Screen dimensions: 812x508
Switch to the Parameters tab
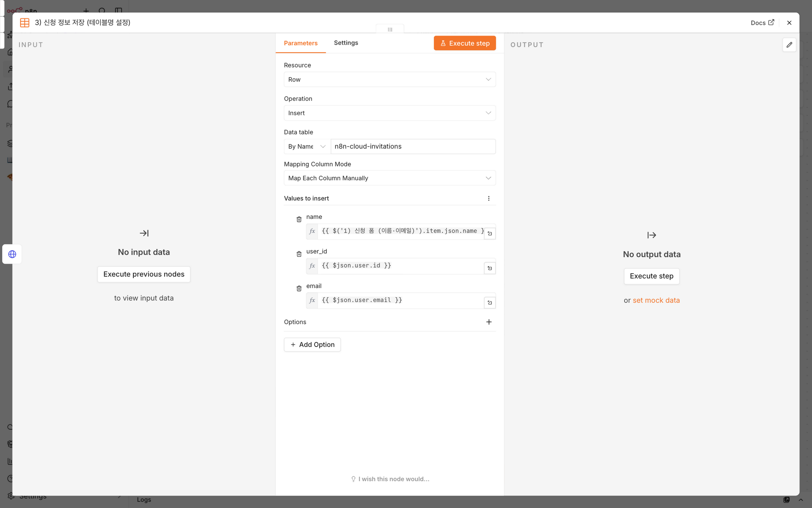click(301, 43)
